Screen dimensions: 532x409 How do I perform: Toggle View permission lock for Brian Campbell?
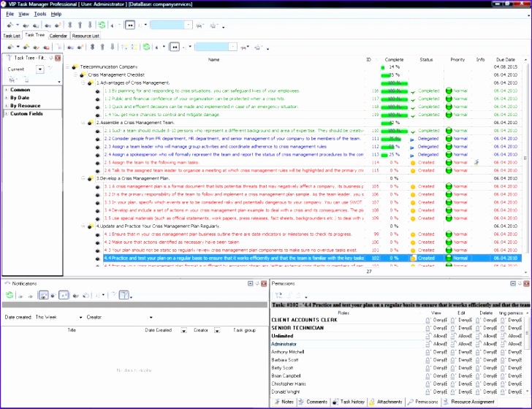tap(428, 376)
